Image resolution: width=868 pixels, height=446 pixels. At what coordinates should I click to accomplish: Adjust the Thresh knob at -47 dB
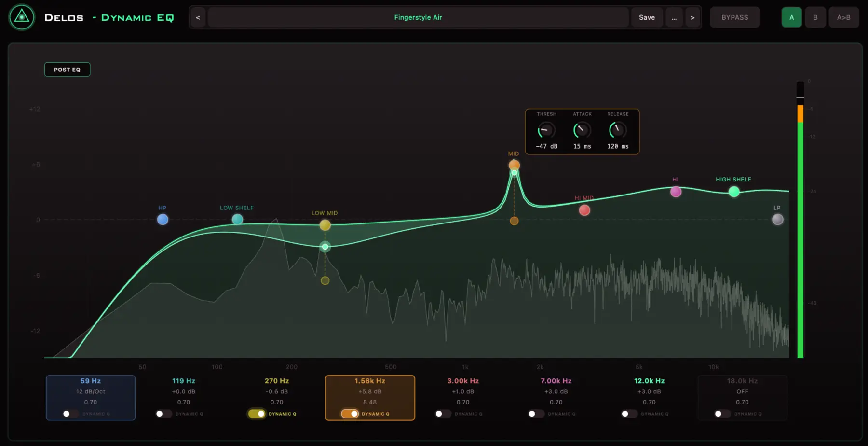coord(546,130)
